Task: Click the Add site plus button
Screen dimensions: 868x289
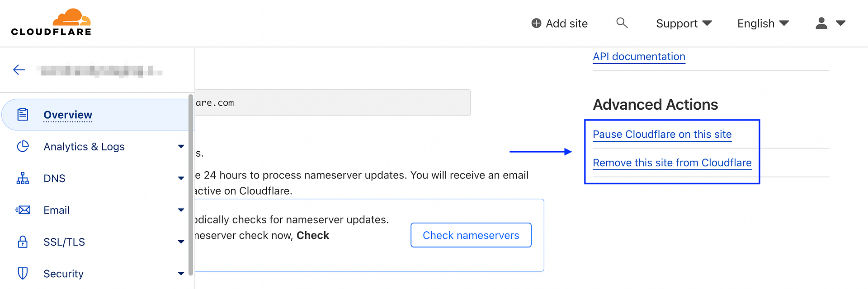Action: click(x=560, y=23)
